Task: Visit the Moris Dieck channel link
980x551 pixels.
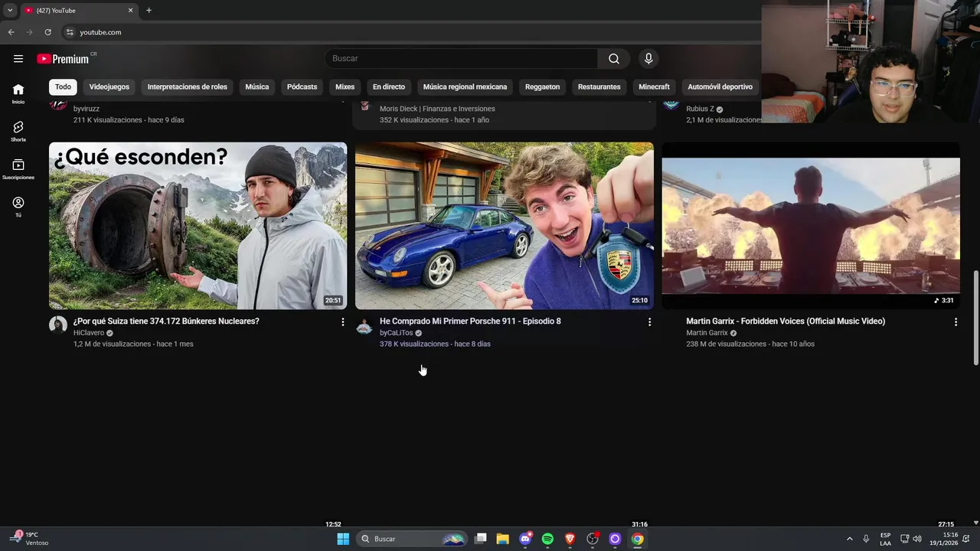Action: coord(437,109)
